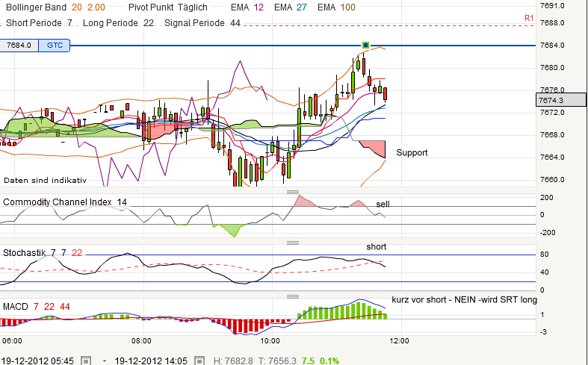Click the end date 19-12-2012 14:05
Viewport: 588px width, 365px height.
tap(151, 361)
